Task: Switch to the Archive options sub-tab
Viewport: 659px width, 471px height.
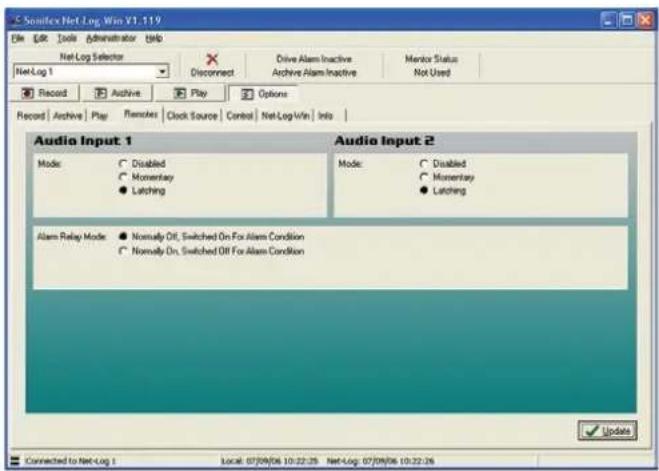Action: click(x=67, y=116)
